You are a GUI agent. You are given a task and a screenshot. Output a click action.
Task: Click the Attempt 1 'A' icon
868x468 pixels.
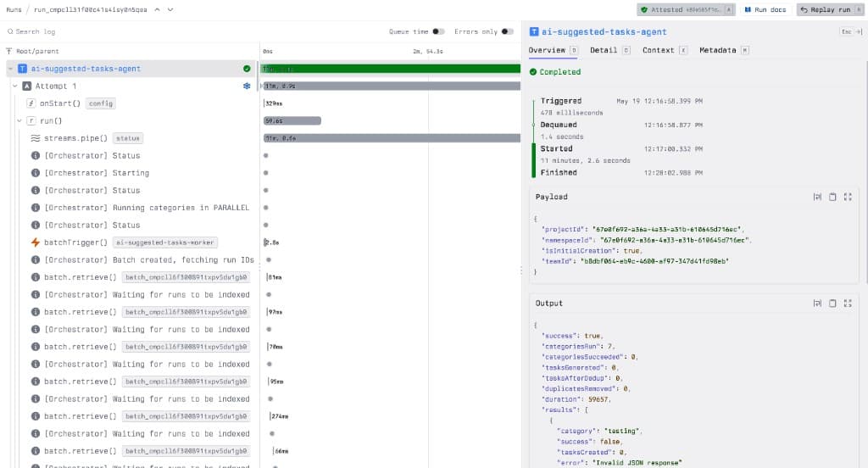coord(26,86)
